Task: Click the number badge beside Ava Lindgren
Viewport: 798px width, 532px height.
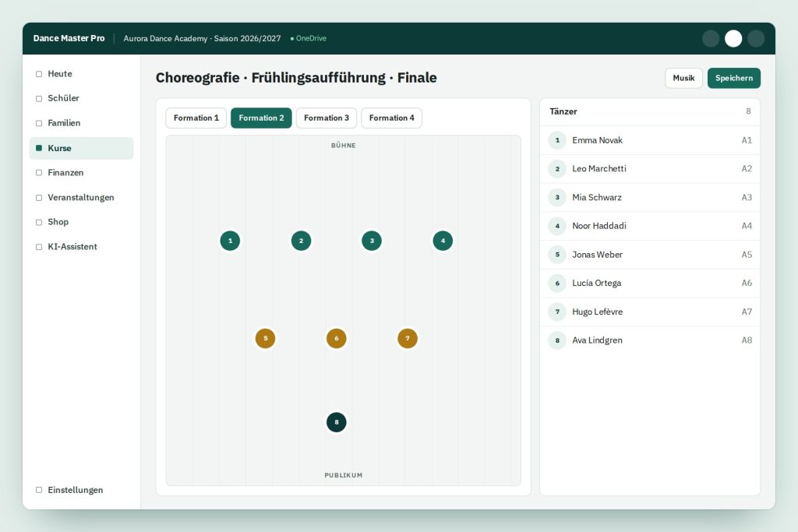Action: coord(557,340)
